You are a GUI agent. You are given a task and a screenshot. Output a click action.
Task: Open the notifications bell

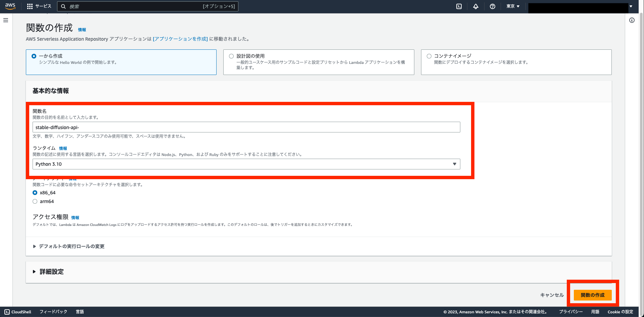(476, 6)
